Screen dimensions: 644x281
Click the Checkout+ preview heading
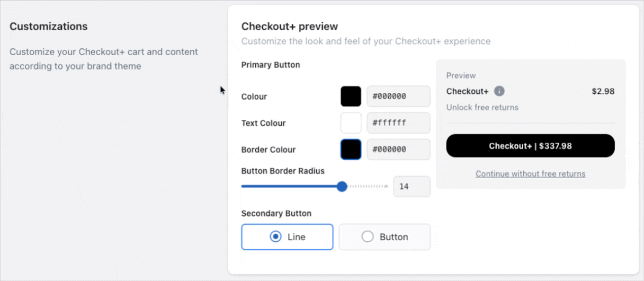(x=289, y=27)
